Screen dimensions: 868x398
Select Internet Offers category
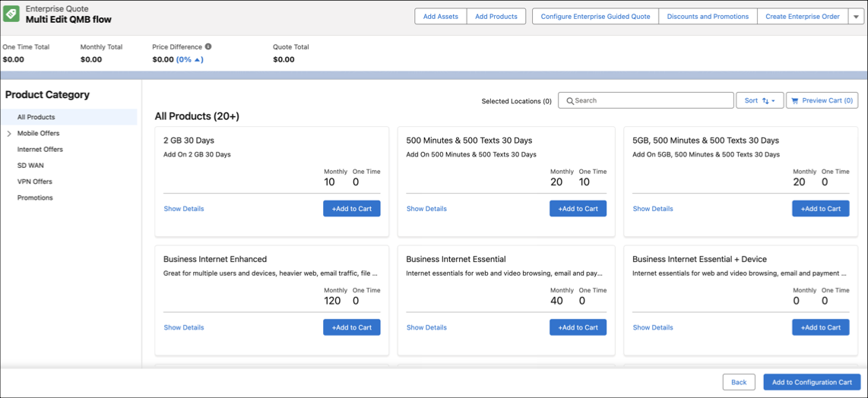[40, 150]
